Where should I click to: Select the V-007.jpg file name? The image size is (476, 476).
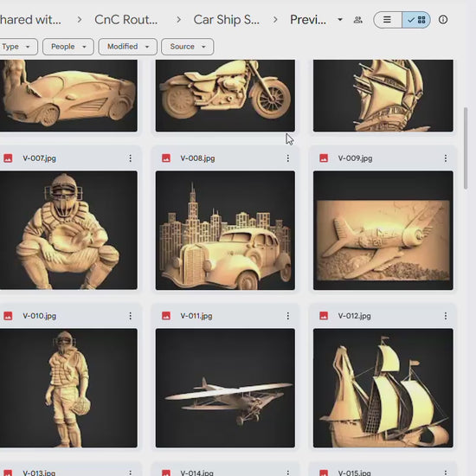(40, 158)
